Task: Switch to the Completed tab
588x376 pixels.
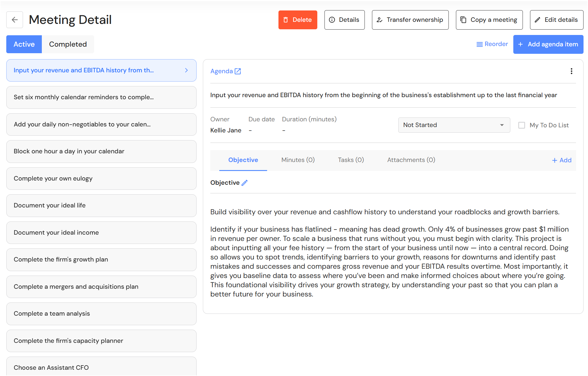Action: (68, 44)
